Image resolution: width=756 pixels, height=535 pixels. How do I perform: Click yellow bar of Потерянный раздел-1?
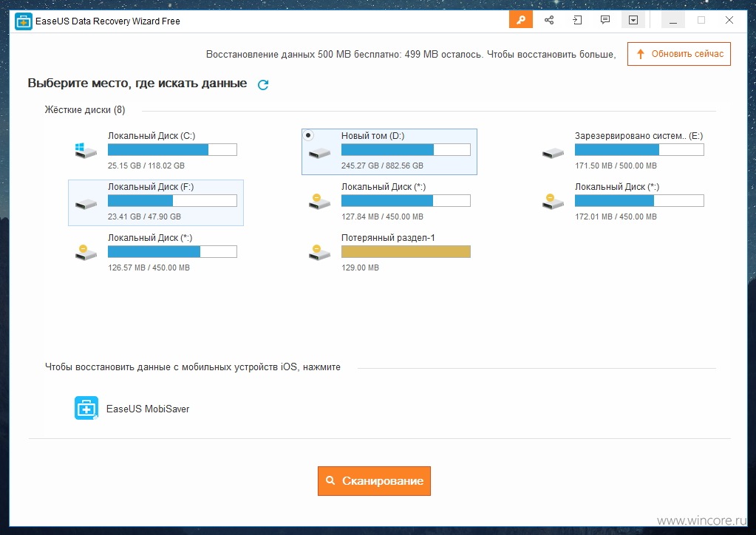click(406, 251)
